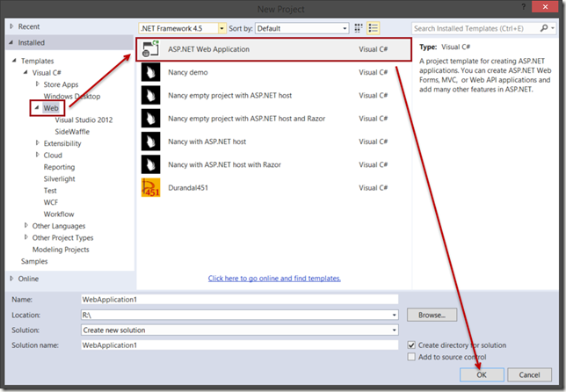Collapse the Templates tree node

click(14, 61)
